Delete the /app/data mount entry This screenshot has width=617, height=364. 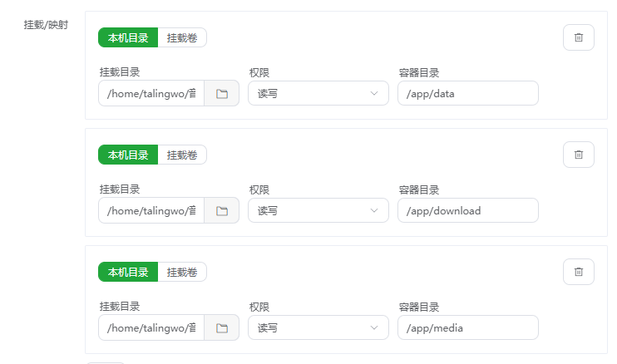579,37
